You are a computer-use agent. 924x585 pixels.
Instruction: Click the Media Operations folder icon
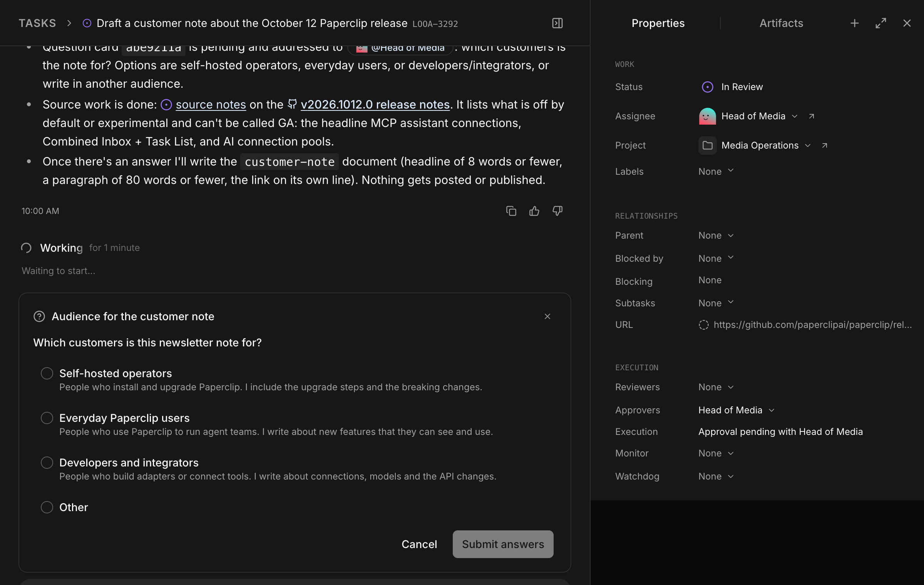(x=707, y=145)
